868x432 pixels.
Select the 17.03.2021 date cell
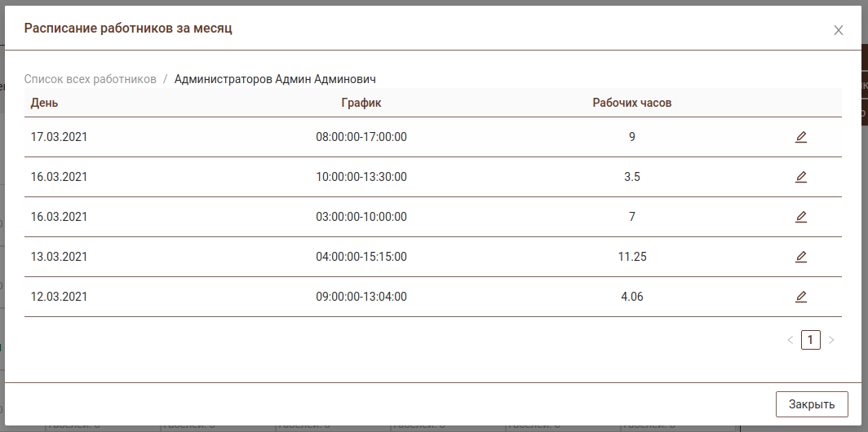pos(59,137)
